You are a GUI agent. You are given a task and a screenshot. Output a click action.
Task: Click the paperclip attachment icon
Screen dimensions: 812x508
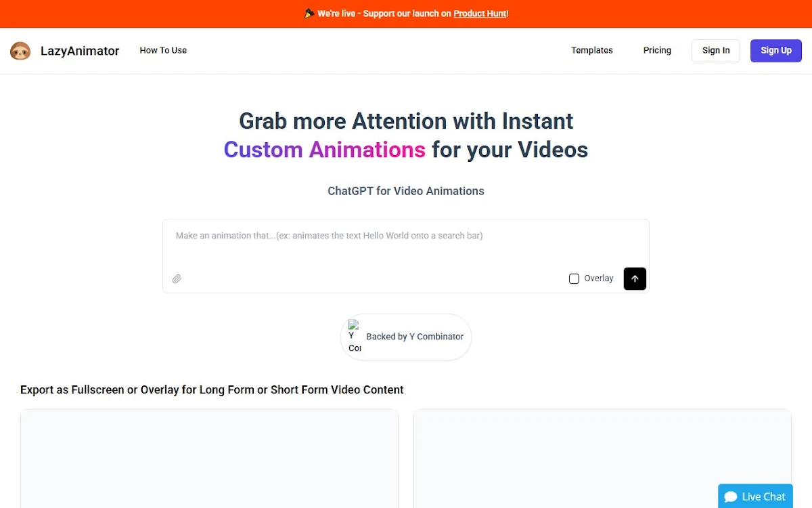[177, 278]
